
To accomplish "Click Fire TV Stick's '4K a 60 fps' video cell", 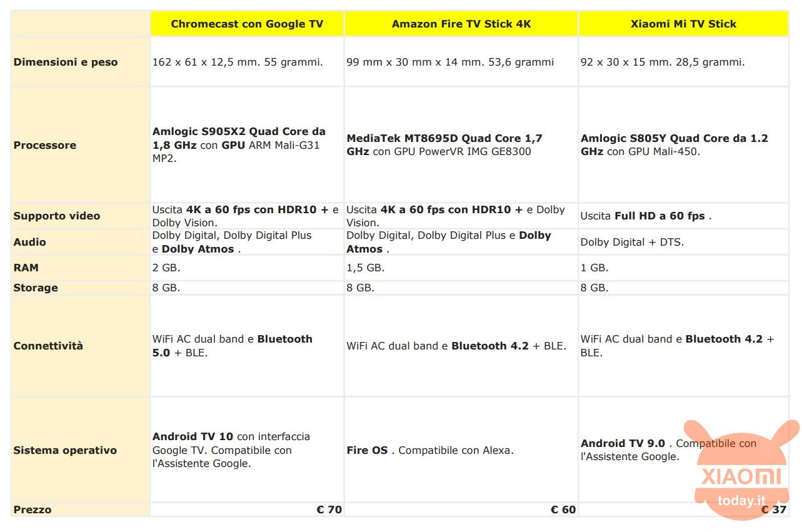I will click(461, 216).
